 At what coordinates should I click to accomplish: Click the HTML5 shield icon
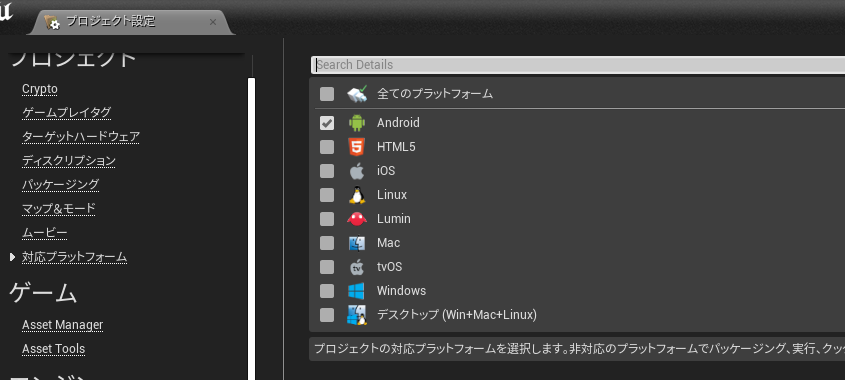[x=357, y=147]
